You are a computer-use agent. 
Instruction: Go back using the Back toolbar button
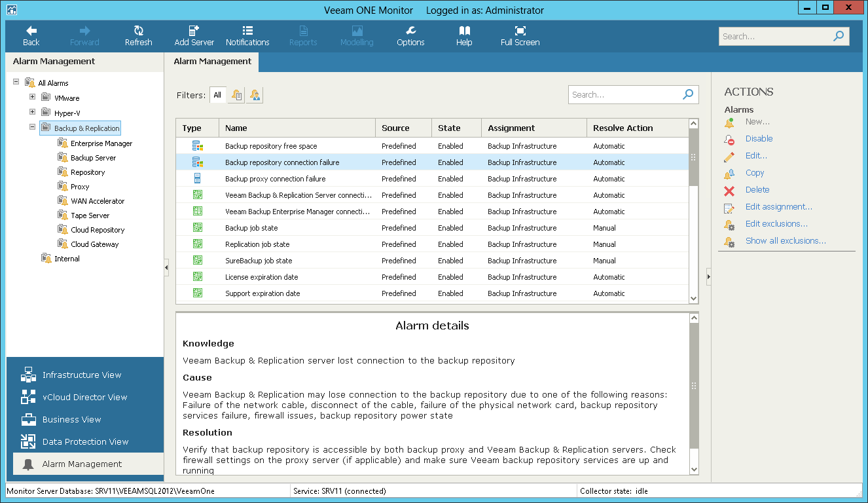pyautogui.click(x=31, y=36)
